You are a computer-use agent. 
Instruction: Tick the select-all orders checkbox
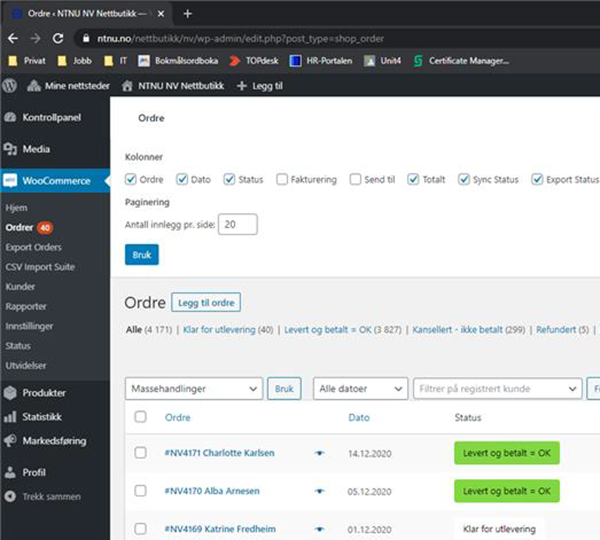[x=140, y=417]
